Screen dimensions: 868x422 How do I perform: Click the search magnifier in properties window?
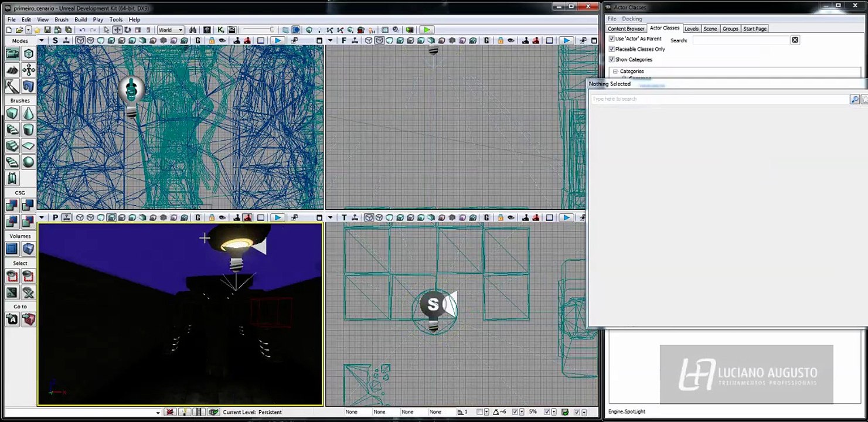click(x=855, y=99)
